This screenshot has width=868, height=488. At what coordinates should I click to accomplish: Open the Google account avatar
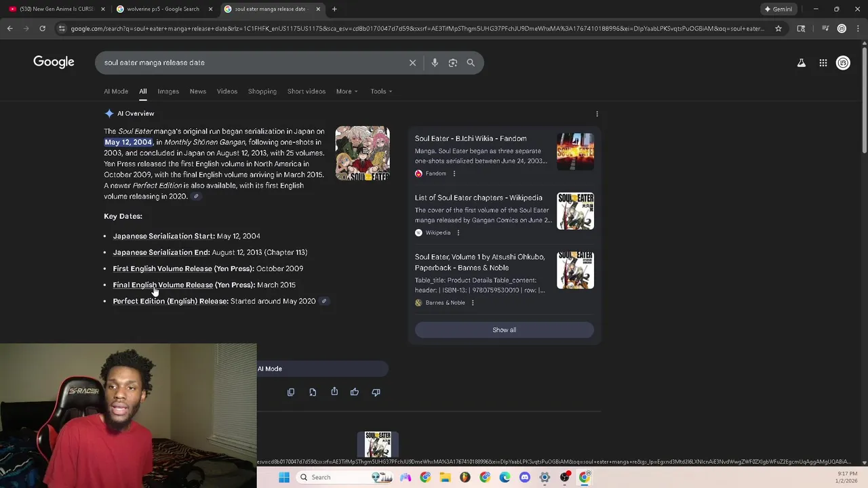[x=843, y=62]
